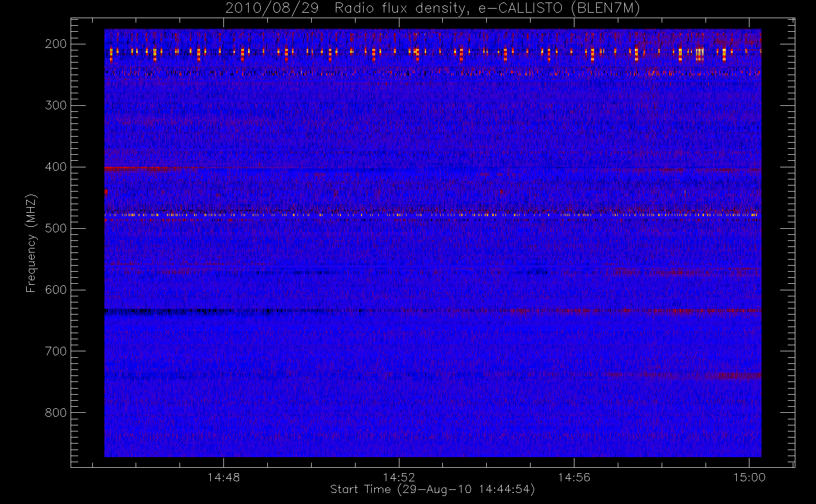Click the 600 frequency tick label
Image resolution: width=816 pixels, height=504 pixels.
click(55, 290)
